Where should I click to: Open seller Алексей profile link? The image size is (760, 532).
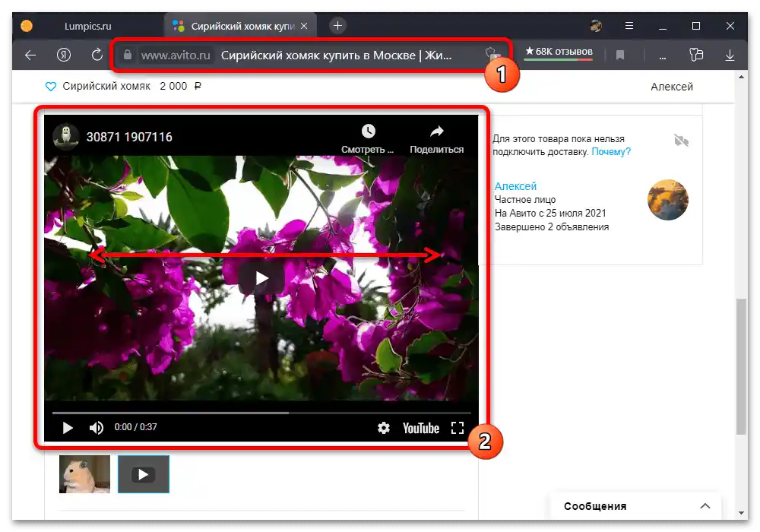pos(515,186)
